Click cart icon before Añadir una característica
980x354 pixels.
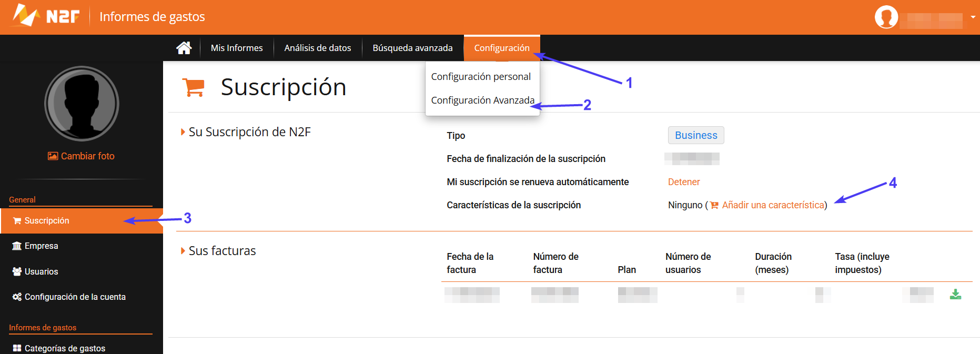714,206
